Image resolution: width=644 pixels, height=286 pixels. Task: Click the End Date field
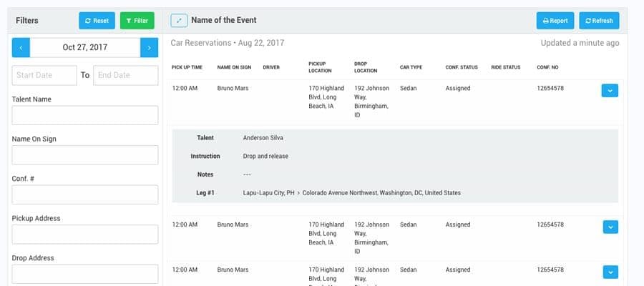[126, 76]
